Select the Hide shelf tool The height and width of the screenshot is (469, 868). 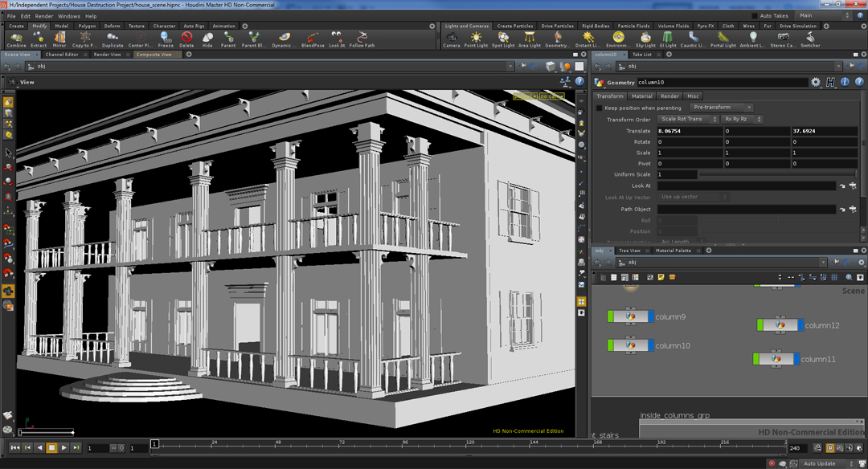(x=207, y=39)
